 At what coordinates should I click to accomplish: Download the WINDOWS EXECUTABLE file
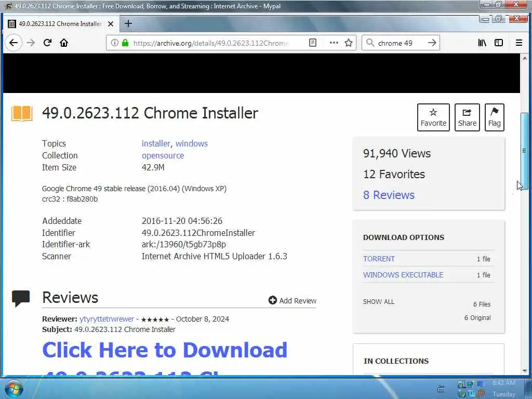point(403,275)
